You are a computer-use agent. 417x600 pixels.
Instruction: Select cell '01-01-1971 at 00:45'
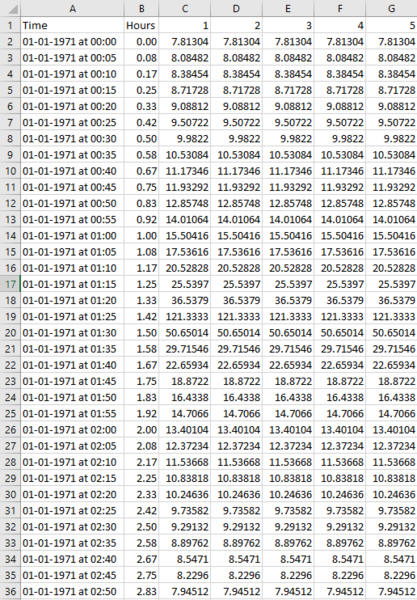(72, 187)
